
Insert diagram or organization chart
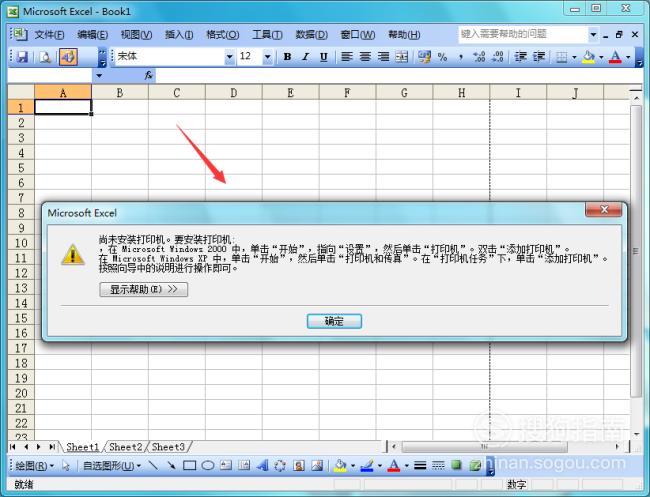pos(280,466)
